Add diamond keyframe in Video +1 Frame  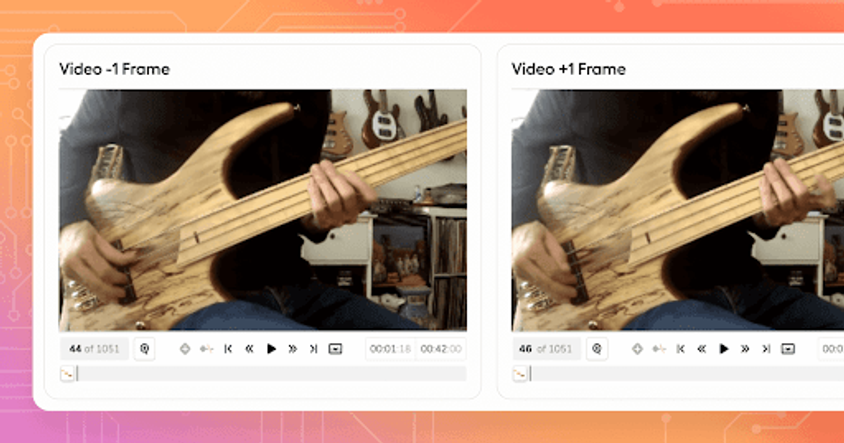pos(637,349)
